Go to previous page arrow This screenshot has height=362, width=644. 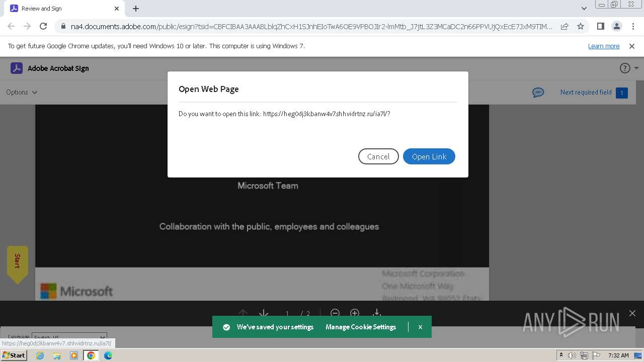click(x=243, y=313)
